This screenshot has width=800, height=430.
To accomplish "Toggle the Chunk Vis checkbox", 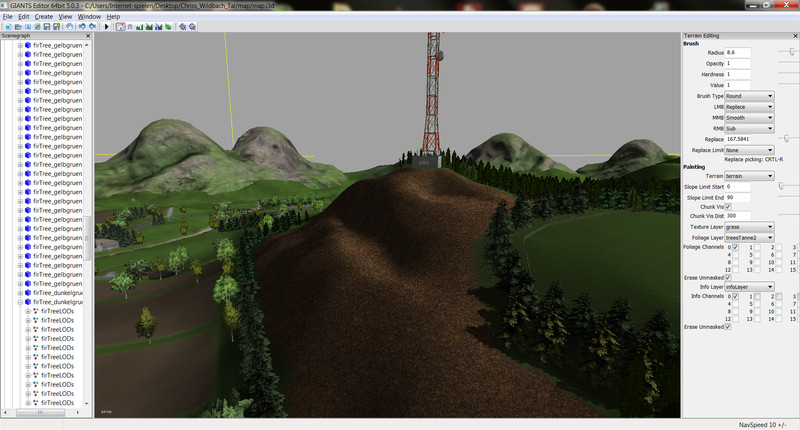I will click(x=728, y=207).
